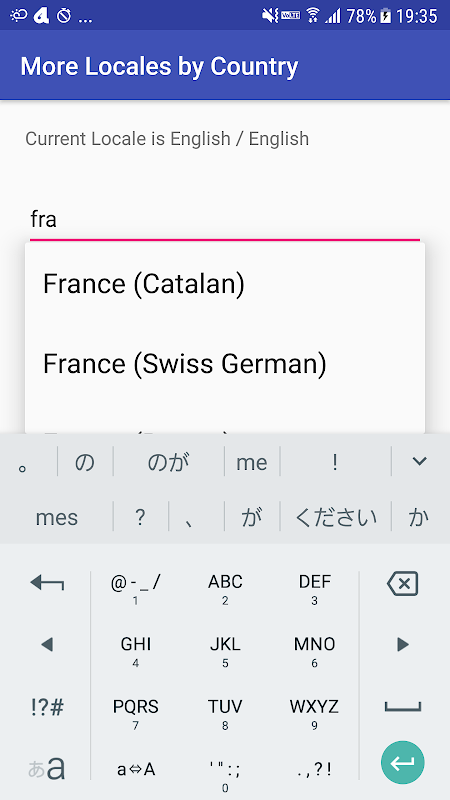Tap the undo back-arrow key on keyboard
The height and width of the screenshot is (800, 450).
pos(47,582)
